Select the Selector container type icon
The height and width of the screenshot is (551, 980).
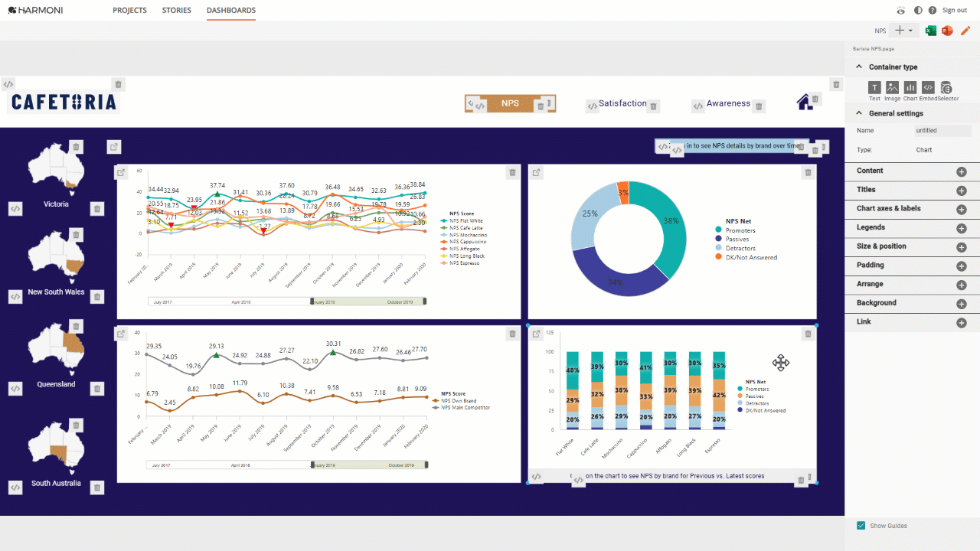click(x=946, y=87)
